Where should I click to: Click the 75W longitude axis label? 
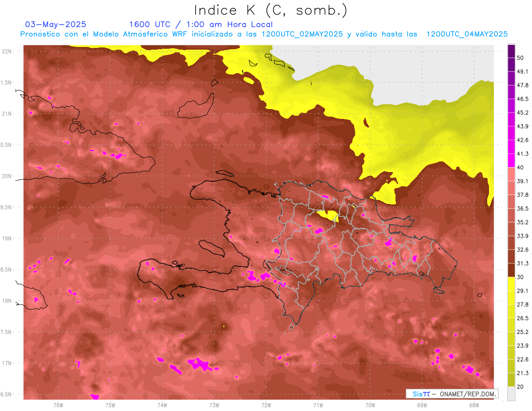(x=110, y=405)
